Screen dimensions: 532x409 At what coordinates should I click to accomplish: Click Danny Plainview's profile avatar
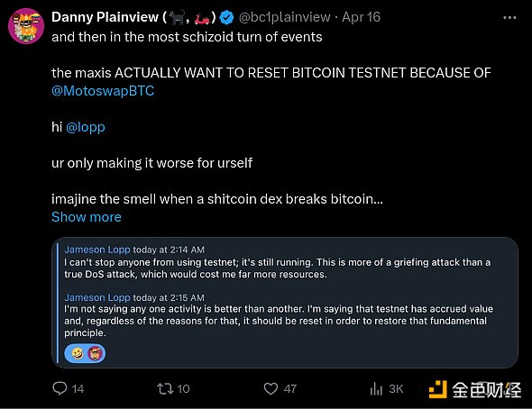(26, 26)
